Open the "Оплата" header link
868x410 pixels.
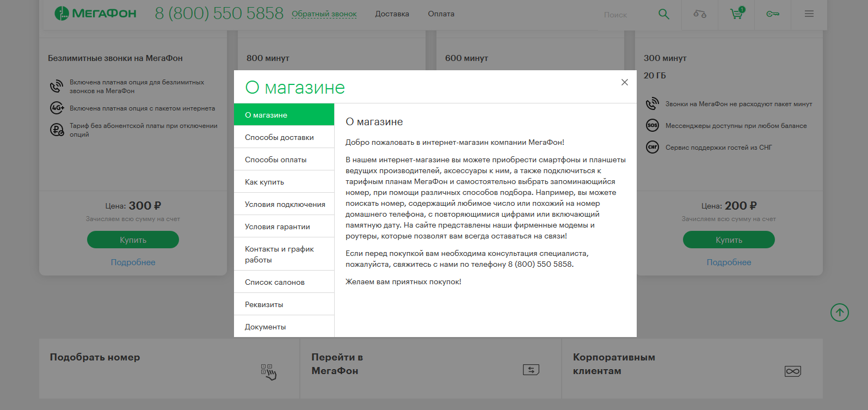point(441,14)
